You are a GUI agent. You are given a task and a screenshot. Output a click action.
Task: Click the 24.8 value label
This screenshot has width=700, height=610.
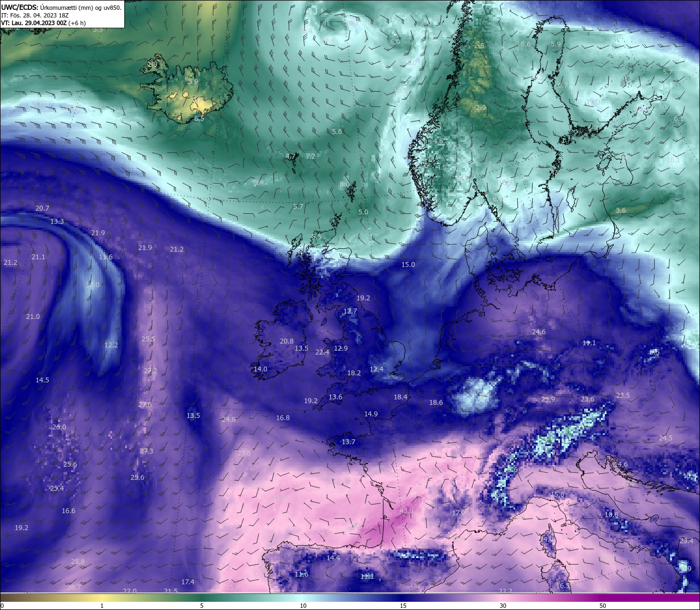point(229,419)
